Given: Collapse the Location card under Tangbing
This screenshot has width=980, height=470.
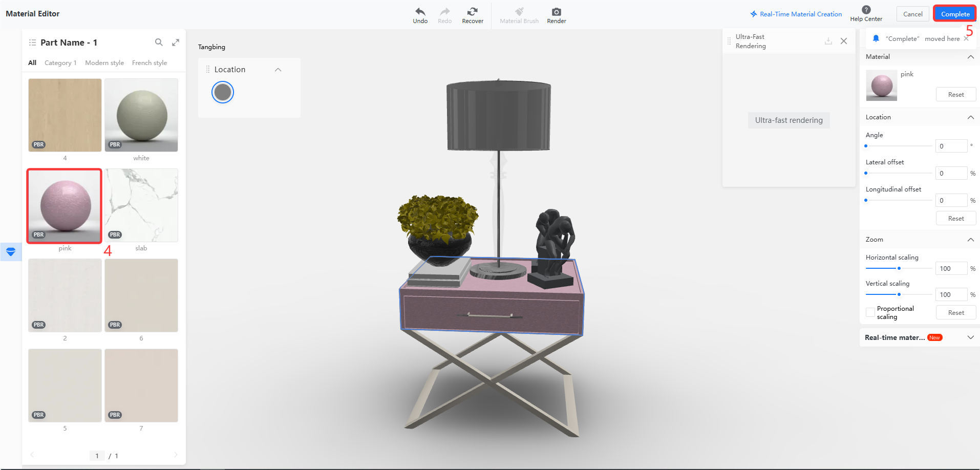Looking at the screenshot, I should coord(278,70).
